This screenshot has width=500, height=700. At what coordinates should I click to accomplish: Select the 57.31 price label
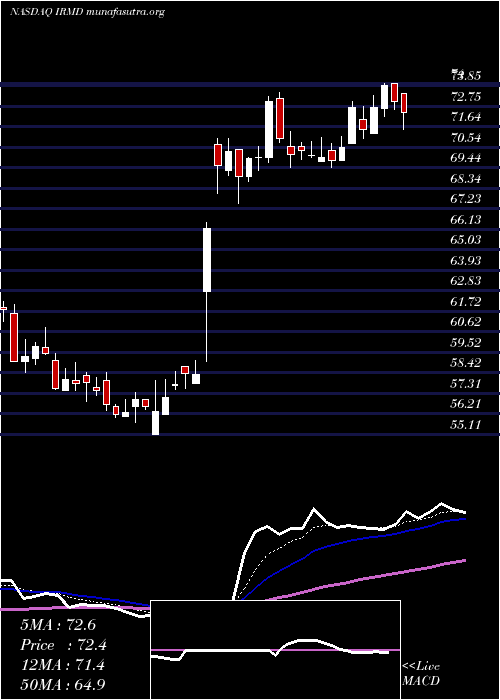tap(466, 383)
